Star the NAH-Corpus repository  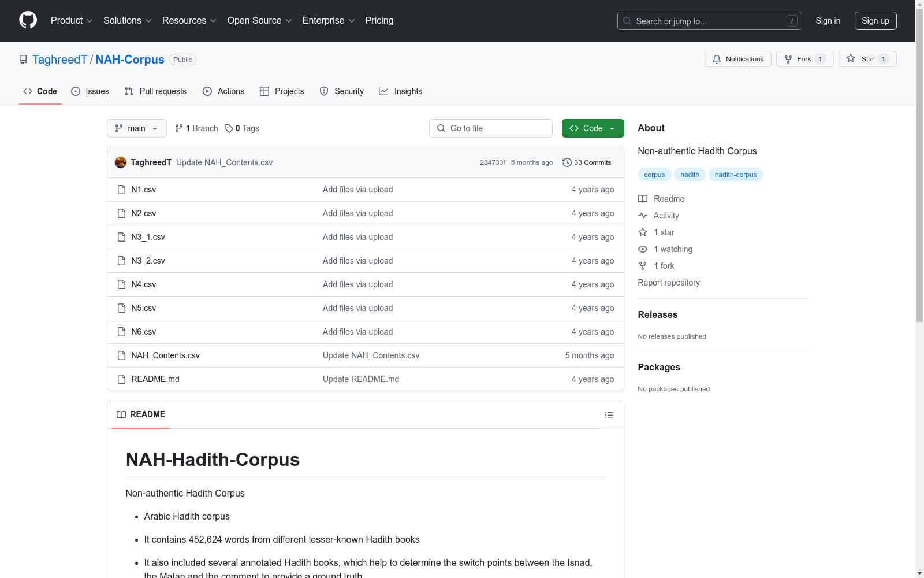click(x=867, y=59)
